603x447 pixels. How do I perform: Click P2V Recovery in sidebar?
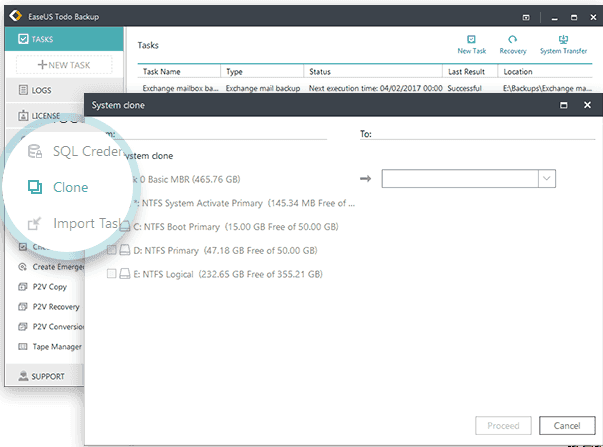[55, 307]
